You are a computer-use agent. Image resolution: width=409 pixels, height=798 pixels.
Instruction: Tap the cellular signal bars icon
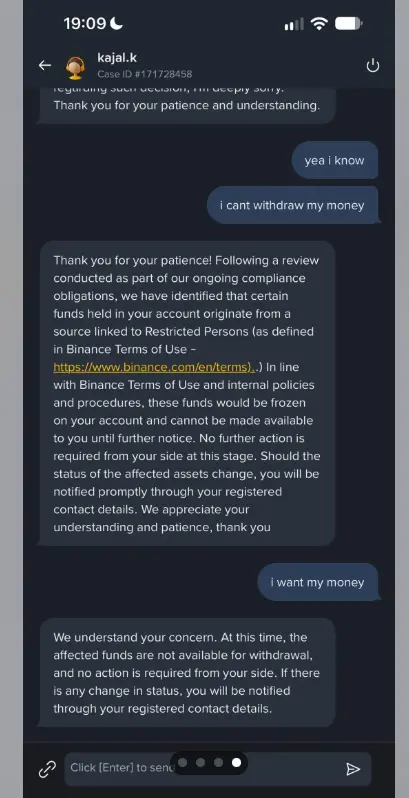[294, 24]
